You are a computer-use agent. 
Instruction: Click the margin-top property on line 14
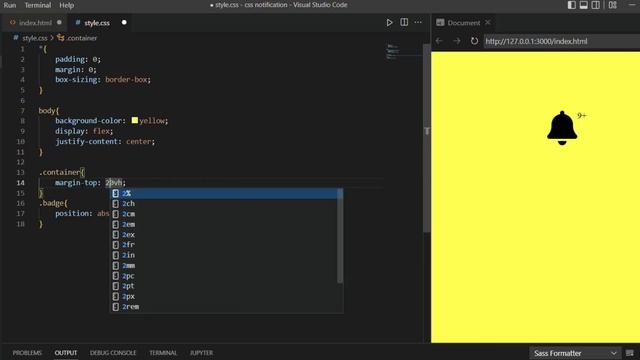click(76, 182)
